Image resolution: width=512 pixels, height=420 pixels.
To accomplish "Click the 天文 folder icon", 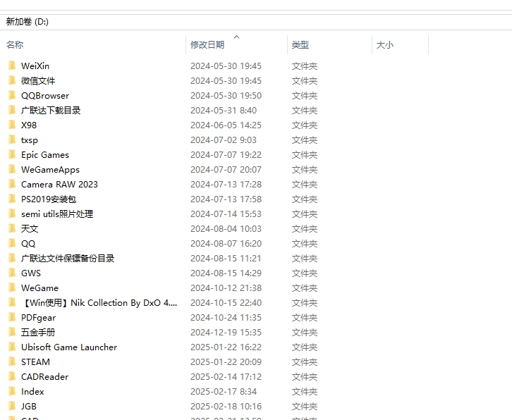I will coord(12,229).
